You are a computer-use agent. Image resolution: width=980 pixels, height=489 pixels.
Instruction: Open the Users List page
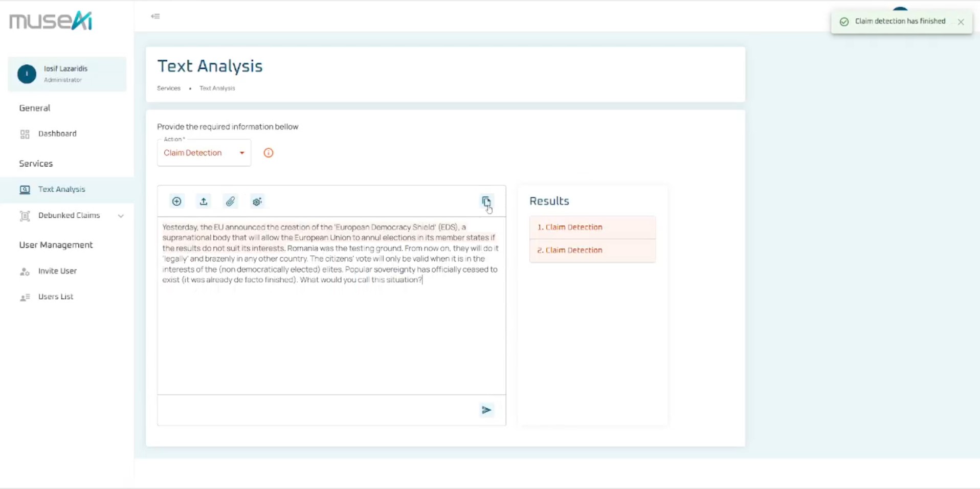pos(56,297)
